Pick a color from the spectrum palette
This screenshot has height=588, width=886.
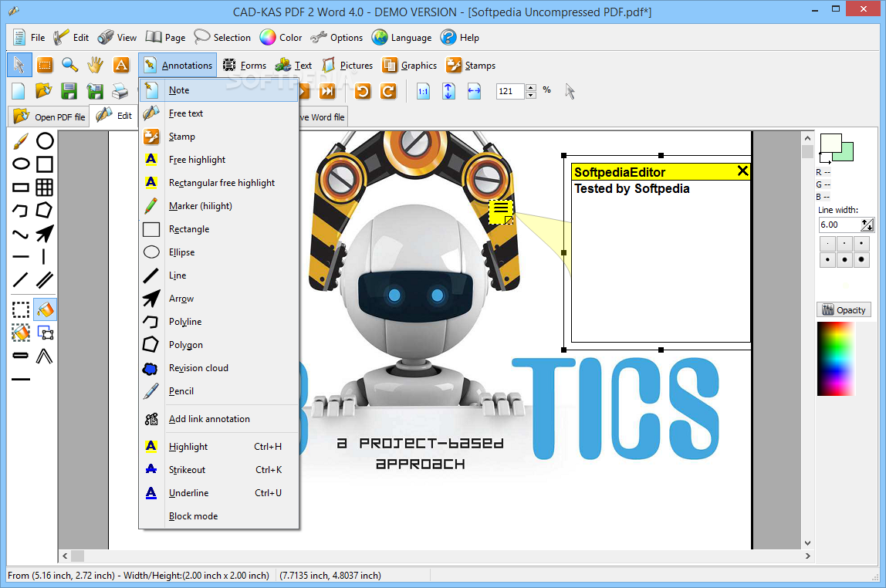point(836,358)
